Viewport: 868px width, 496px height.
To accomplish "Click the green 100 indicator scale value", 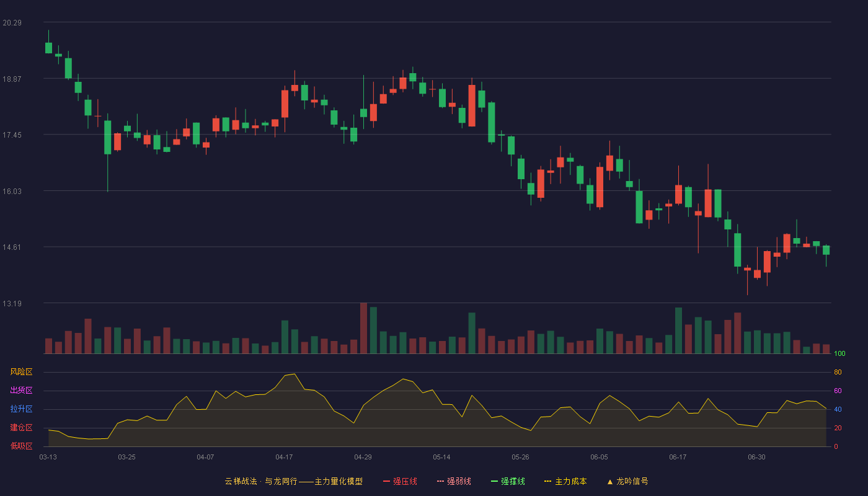I will pos(839,354).
